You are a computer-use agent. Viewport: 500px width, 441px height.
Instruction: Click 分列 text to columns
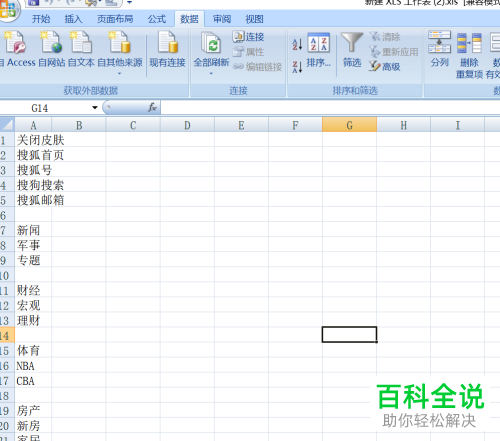440,49
